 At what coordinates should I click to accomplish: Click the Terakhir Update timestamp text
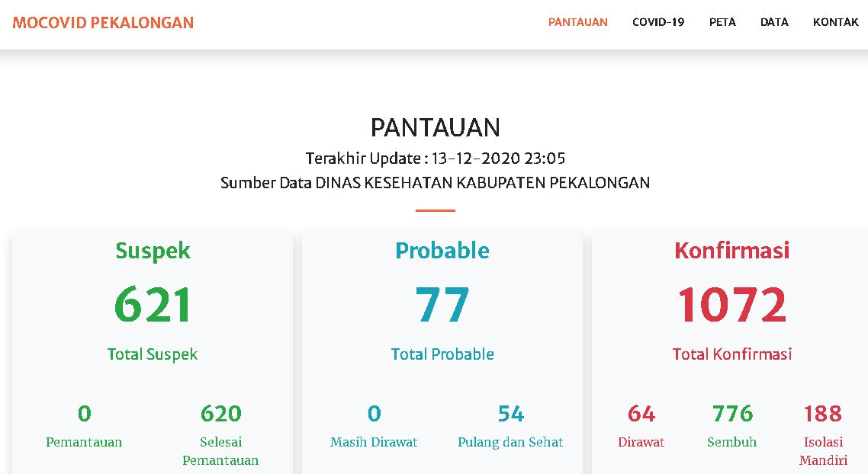(435, 159)
